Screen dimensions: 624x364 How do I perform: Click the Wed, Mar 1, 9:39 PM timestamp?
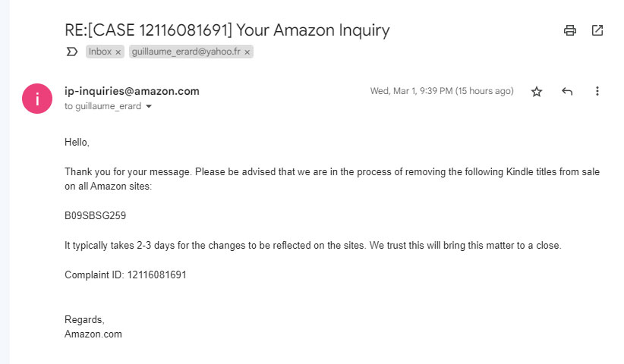point(442,91)
